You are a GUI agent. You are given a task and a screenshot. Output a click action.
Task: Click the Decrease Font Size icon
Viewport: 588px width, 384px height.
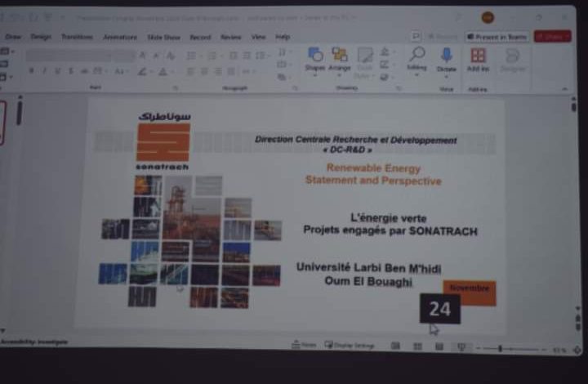point(156,56)
